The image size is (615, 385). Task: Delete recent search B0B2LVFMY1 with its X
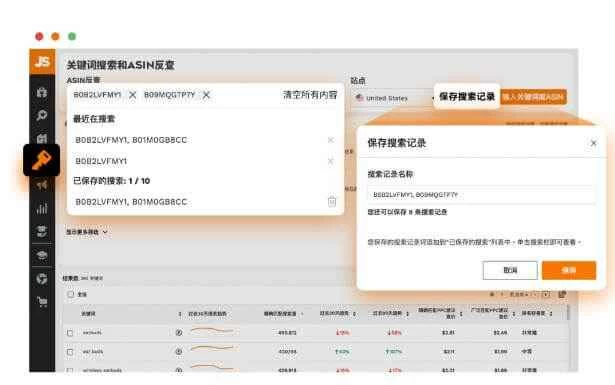tap(331, 161)
